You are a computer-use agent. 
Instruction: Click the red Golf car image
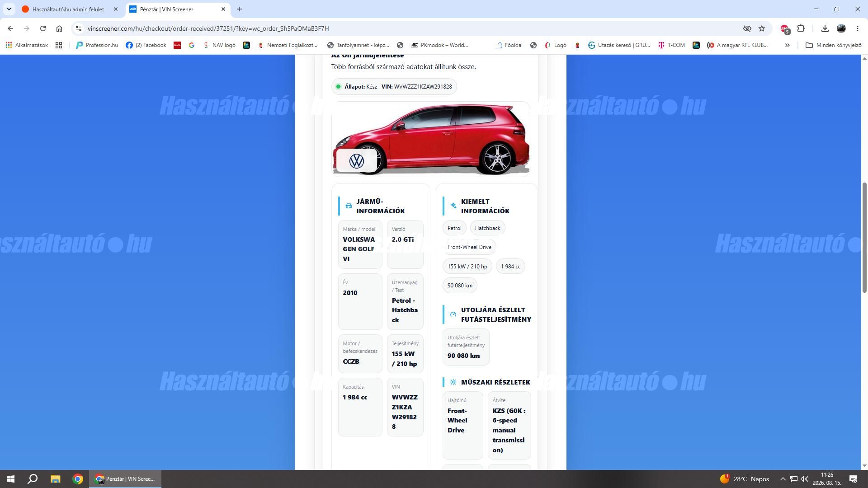[x=430, y=139]
